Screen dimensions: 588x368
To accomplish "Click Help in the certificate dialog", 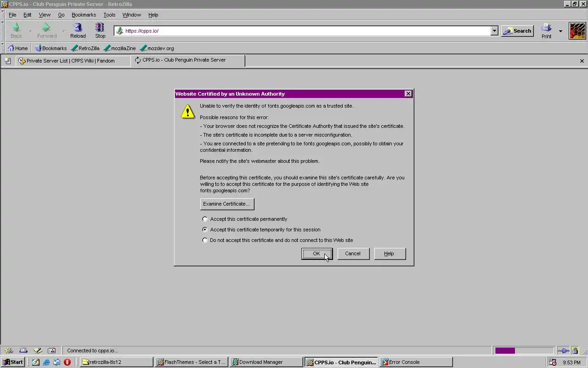I will tap(389, 253).
